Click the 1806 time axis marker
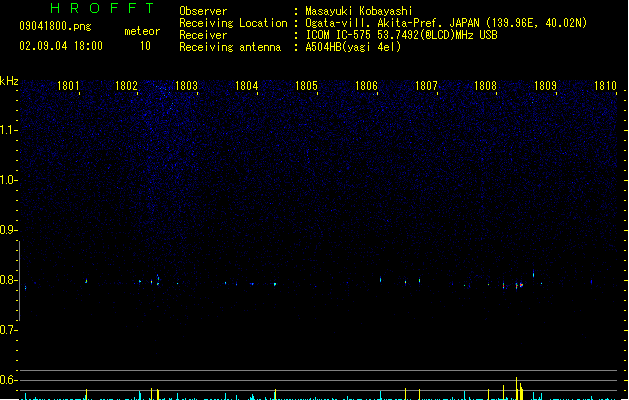Viewport: 629px width, 400px height. [366, 86]
